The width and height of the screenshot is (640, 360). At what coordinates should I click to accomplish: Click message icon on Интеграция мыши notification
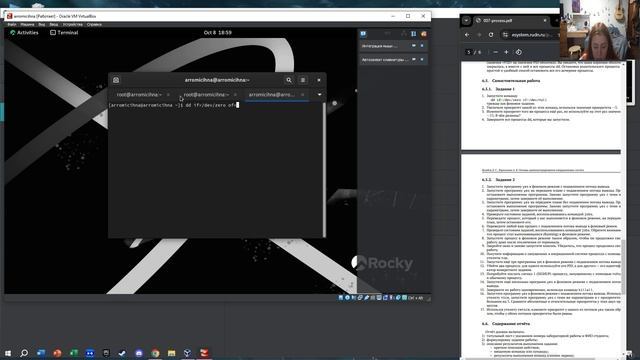(414, 46)
